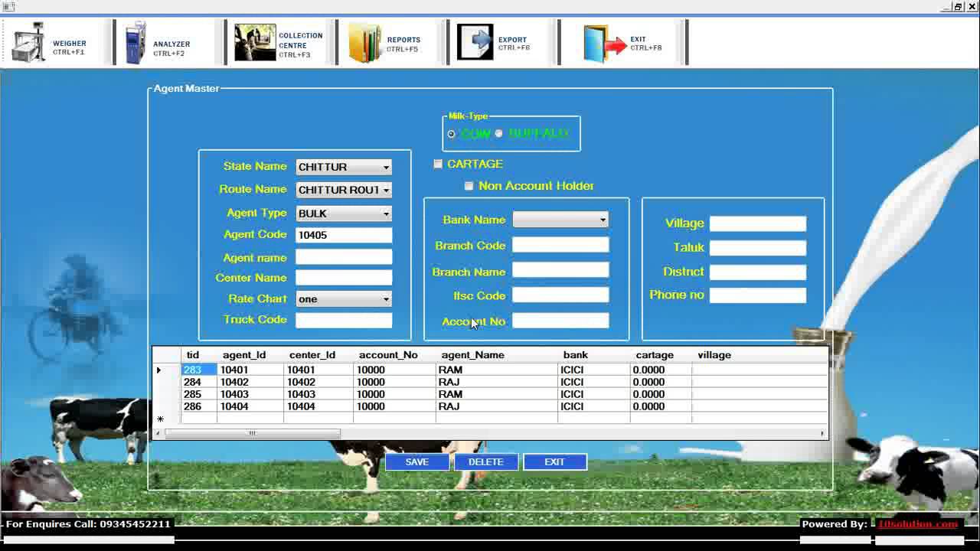Click the grid scrollbar right arrow
The width and height of the screenshot is (980, 551).
(823, 433)
